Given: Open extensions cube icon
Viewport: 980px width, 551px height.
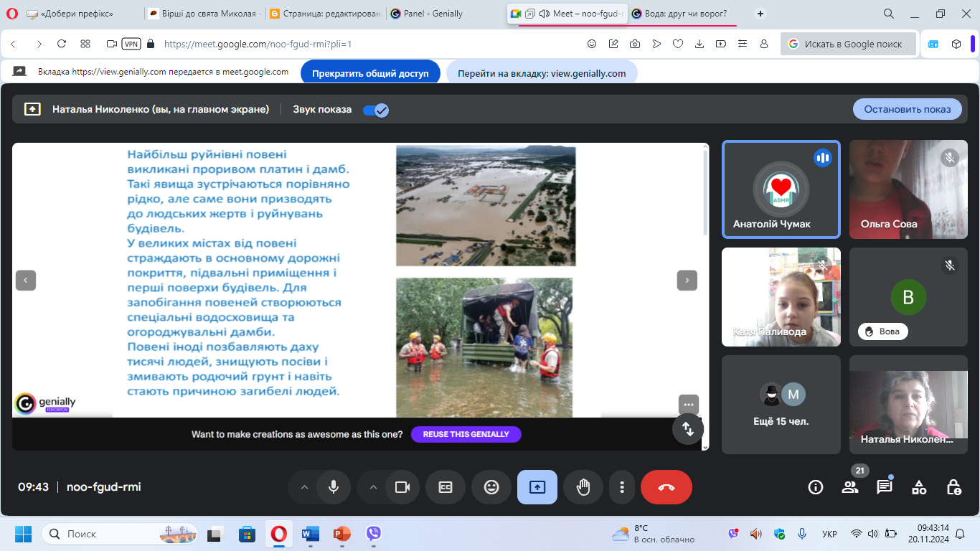Looking at the screenshot, I should click(956, 44).
